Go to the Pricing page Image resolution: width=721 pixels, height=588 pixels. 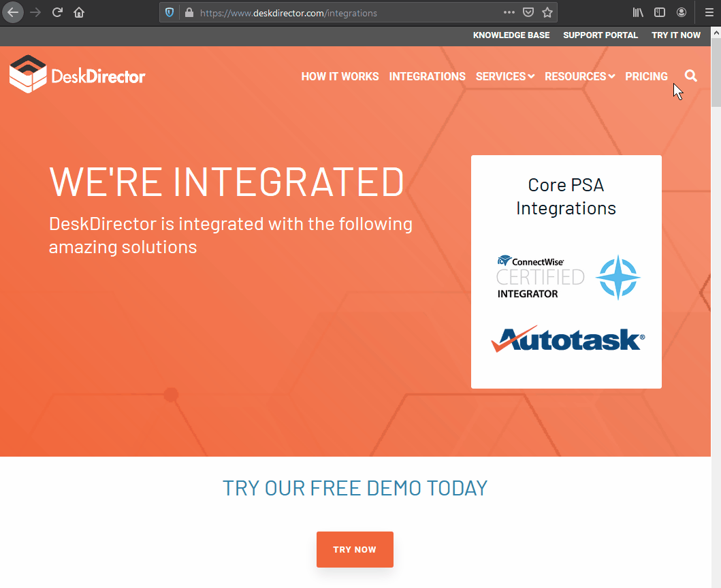[x=646, y=76]
